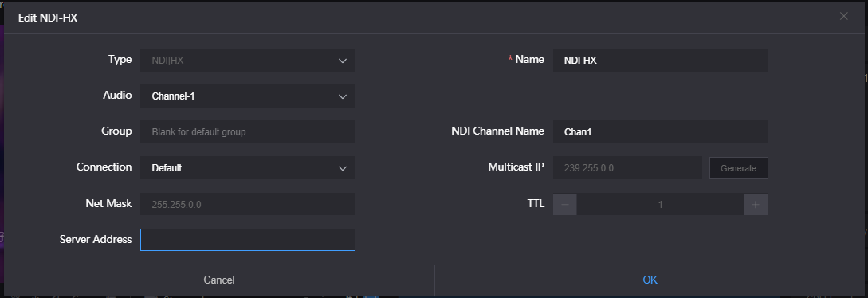
Task: Close the Edit NDI-HX dialog with X
Action: tap(843, 16)
